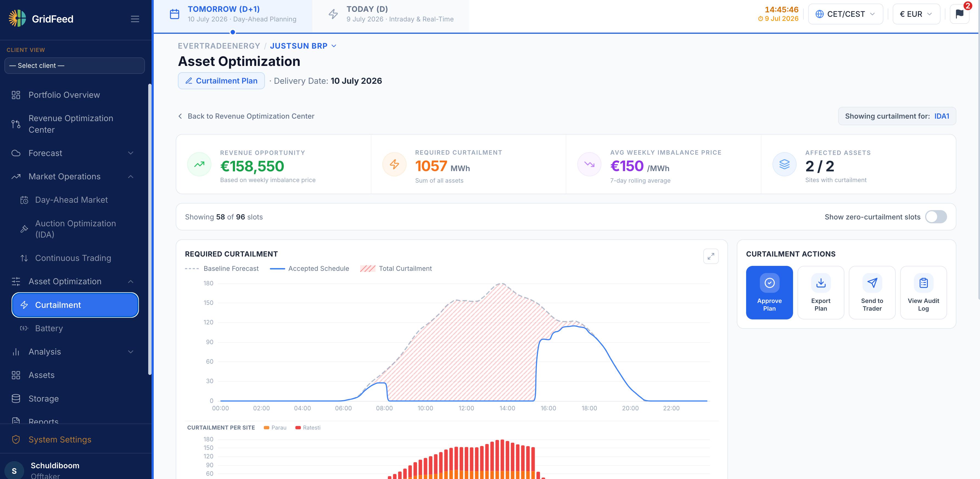
Task: Collapse sidebar with hamburger menu icon
Action: pyautogui.click(x=135, y=19)
